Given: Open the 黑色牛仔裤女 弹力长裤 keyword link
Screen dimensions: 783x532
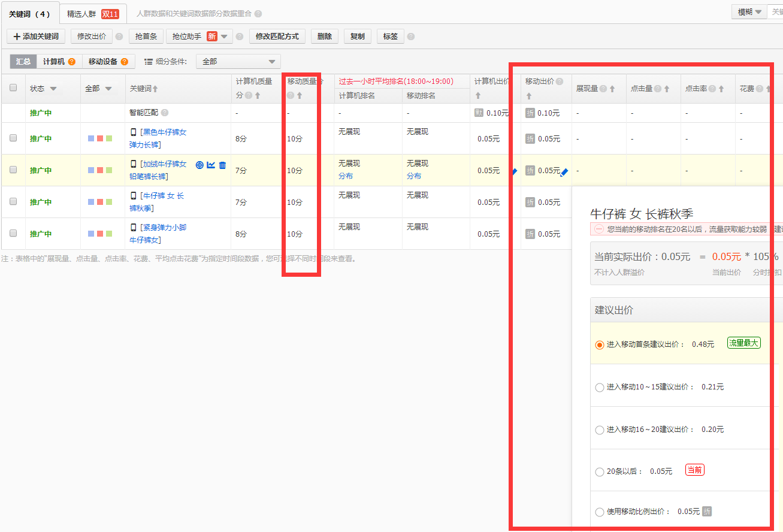Looking at the screenshot, I should coord(159,138).
